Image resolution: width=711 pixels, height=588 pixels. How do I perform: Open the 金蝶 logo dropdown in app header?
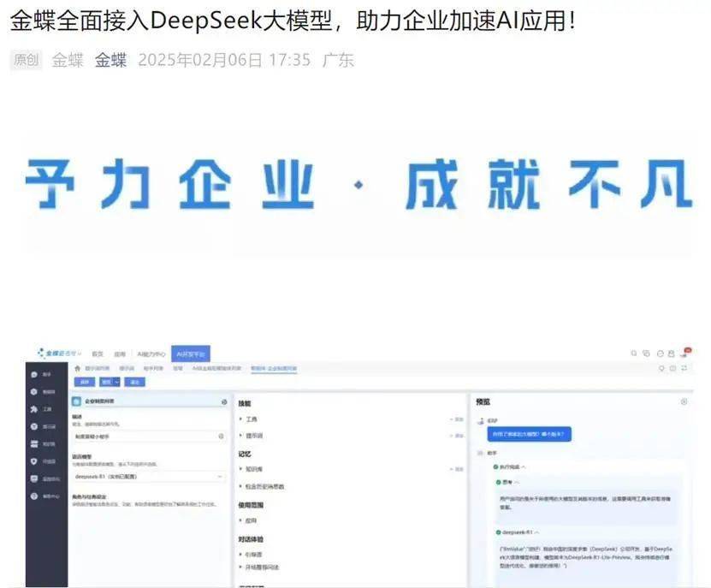[60, 353]
